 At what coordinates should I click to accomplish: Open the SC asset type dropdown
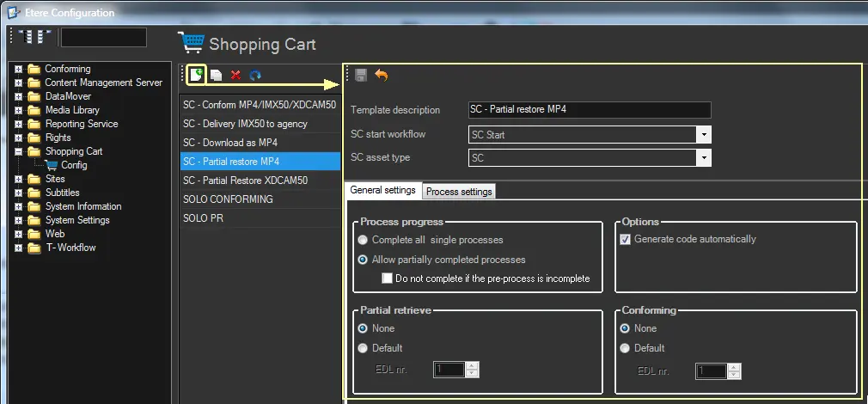(704, 158)
